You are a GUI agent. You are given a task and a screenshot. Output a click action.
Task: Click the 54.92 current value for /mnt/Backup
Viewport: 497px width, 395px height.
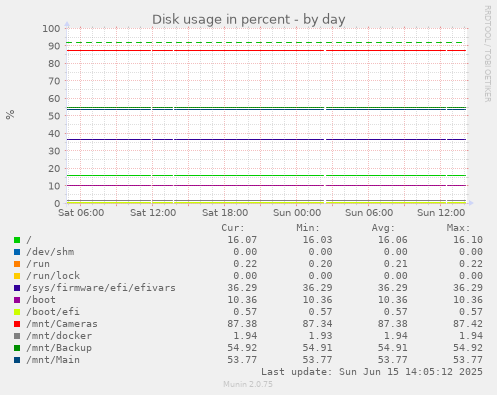(x=242, y=348)
